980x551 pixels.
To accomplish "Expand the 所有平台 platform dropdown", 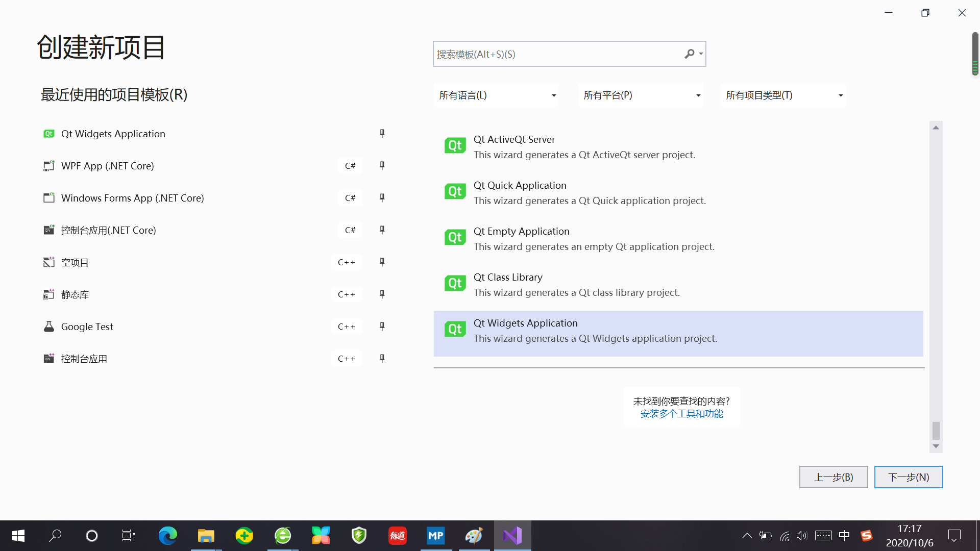I will 641,95.
